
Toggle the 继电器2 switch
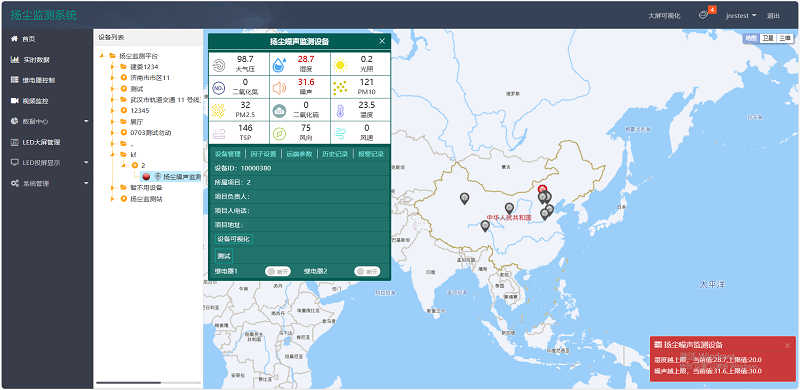click(367, 272)
